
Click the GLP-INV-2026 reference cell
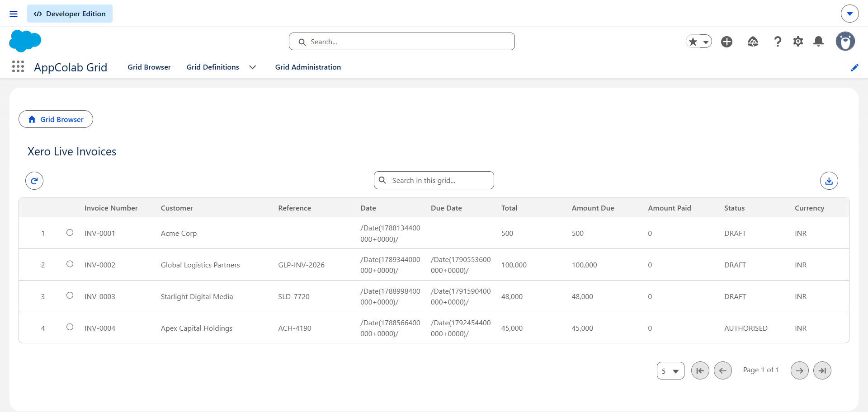[301, 265]
